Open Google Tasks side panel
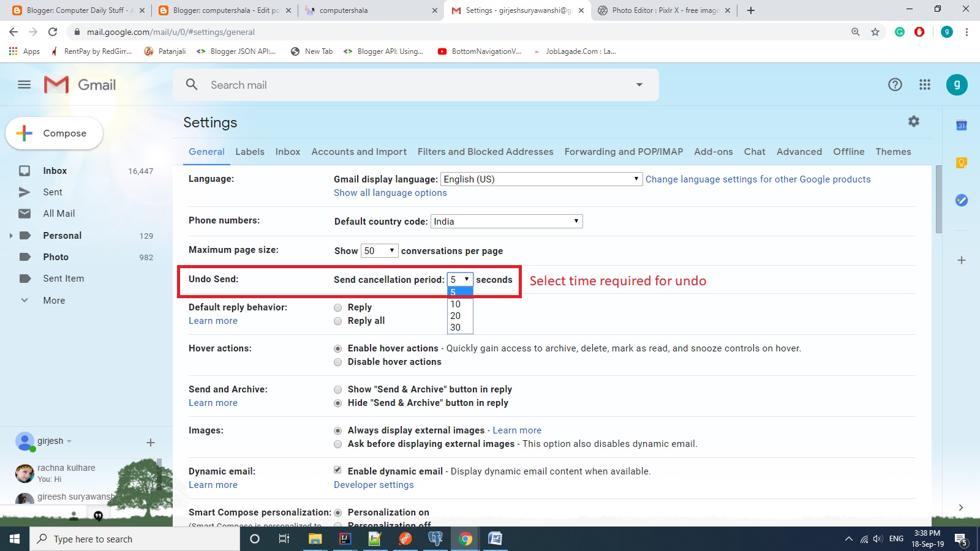The width and height of the screenshot is (980, 551). (x=962, y=200)
